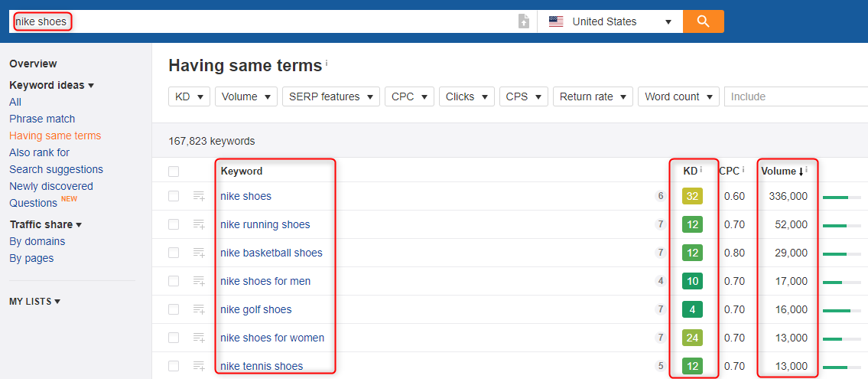Click the KD 32 badge for nike shoes
Viewport: 868px width, 379px height.
point(692,196)
